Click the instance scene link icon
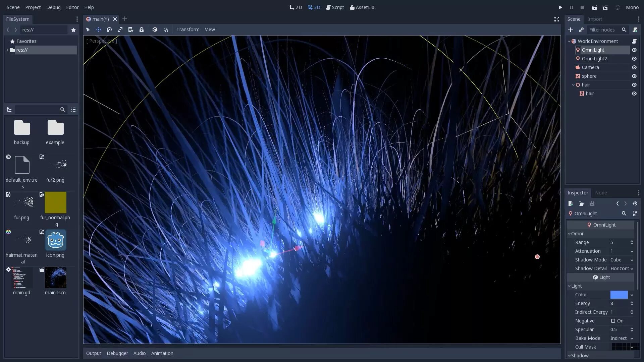Viewport: 644px width, 362px height. [581, 30]
